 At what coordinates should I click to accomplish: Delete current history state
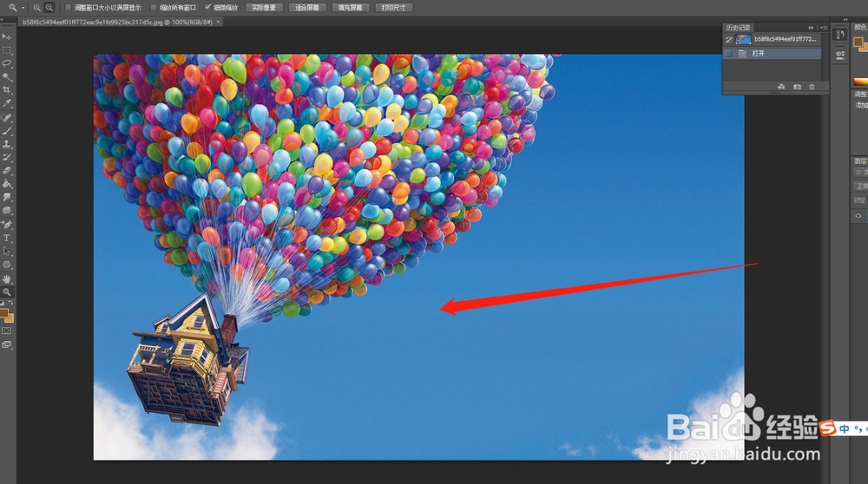point(812,87)
